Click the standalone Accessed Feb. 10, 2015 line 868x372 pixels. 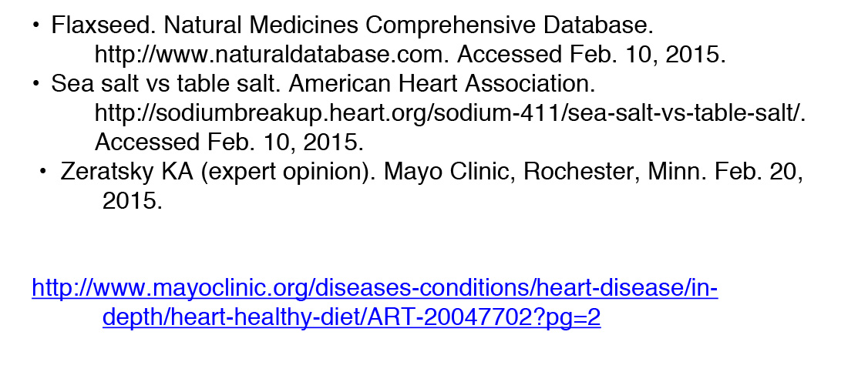click(229, 142)
